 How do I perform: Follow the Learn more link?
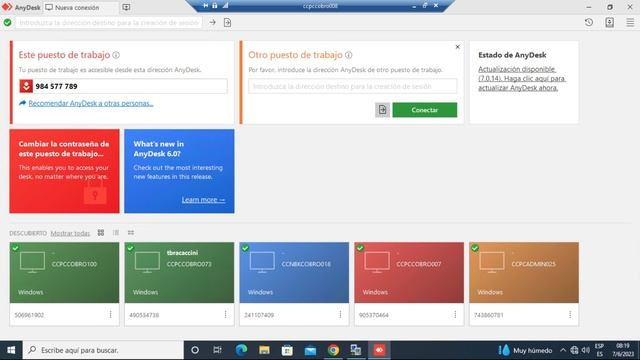point(203,200)
